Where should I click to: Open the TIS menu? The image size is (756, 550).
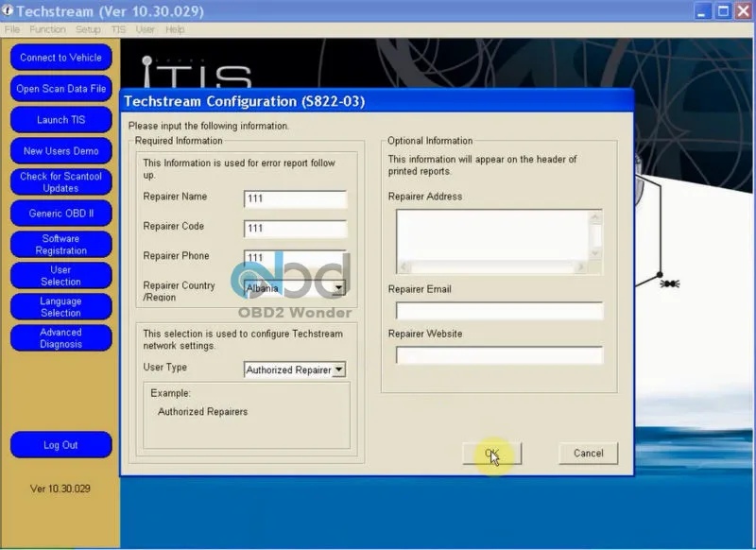coord(118,29)
